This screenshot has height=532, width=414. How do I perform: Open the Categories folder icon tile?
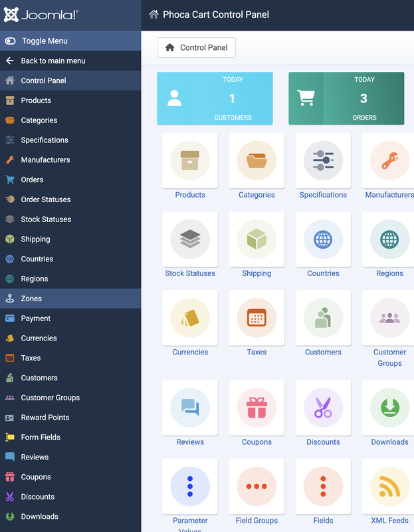[x=257, y=160]
